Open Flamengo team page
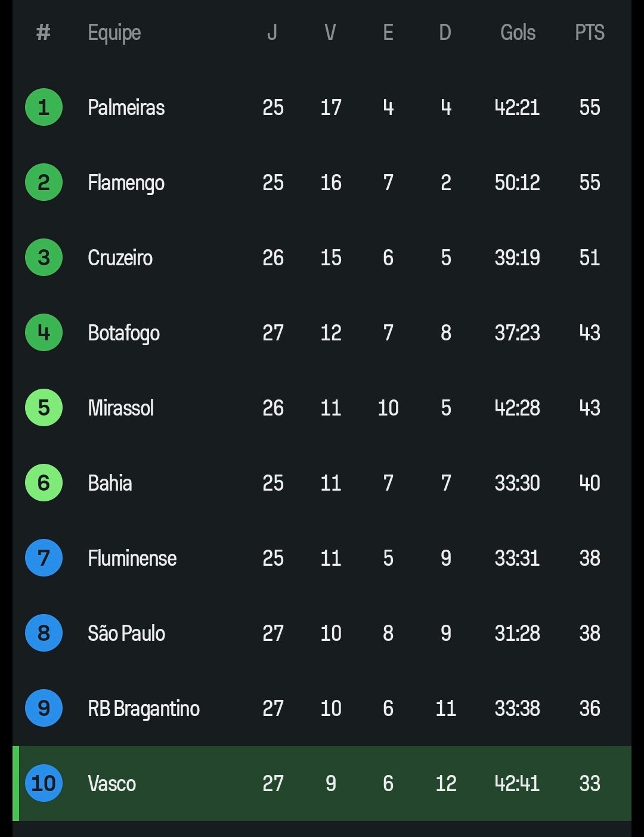Viewport: 644px width, 837px height. pyautogui.click(x=126, y=182)
